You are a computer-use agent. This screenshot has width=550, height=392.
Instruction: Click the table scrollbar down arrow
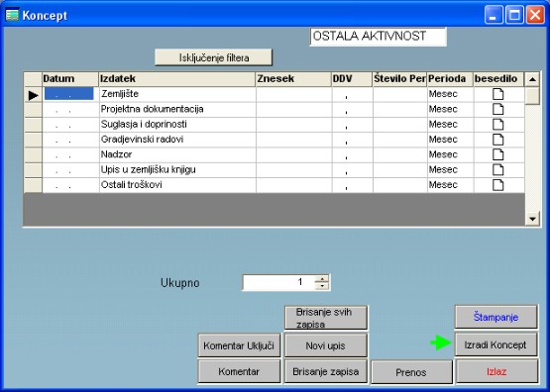pos(532,219)
